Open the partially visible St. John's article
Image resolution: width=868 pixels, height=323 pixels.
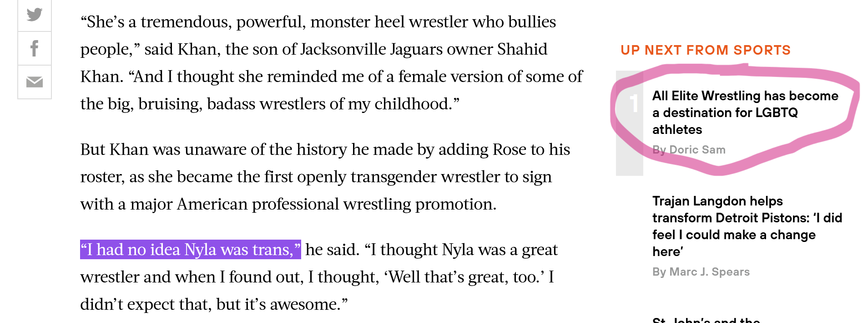coord(706,320)
